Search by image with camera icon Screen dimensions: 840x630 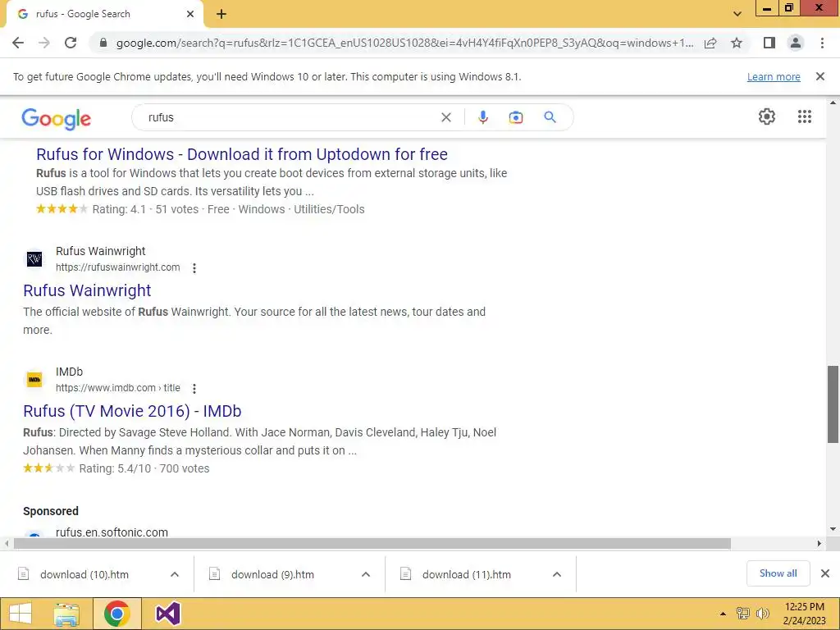click(x=515, y=117)
